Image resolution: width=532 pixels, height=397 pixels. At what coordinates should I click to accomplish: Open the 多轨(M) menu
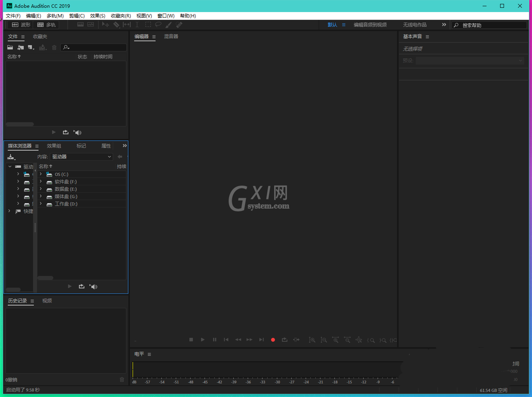click(x=55, y=16)
